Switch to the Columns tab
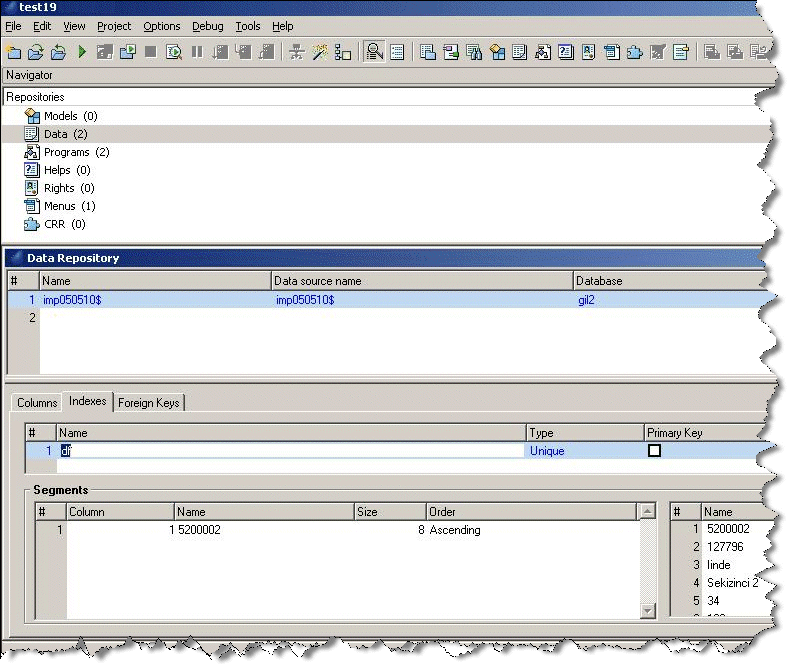This screenshot has width=788, height=666. tap(37, 403)
